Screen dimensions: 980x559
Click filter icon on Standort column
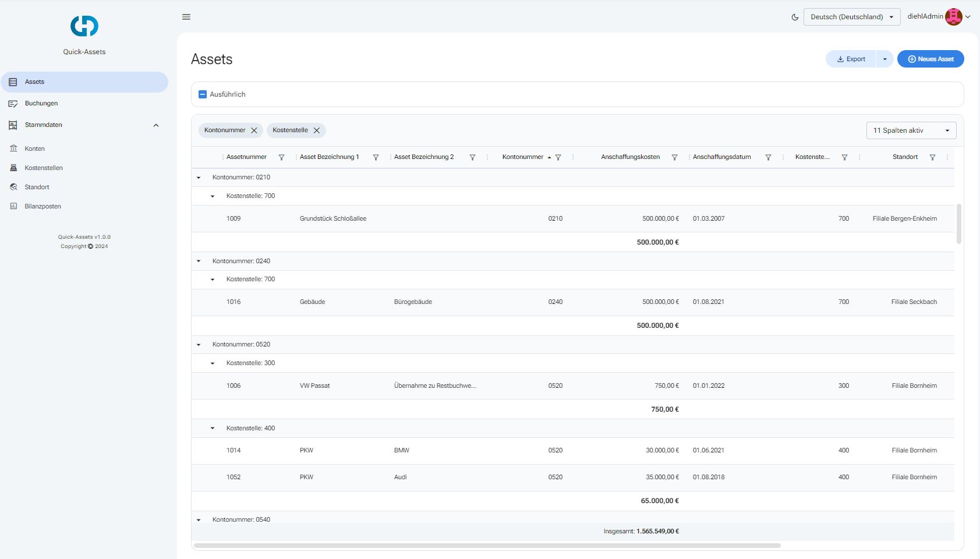[932, 157]
